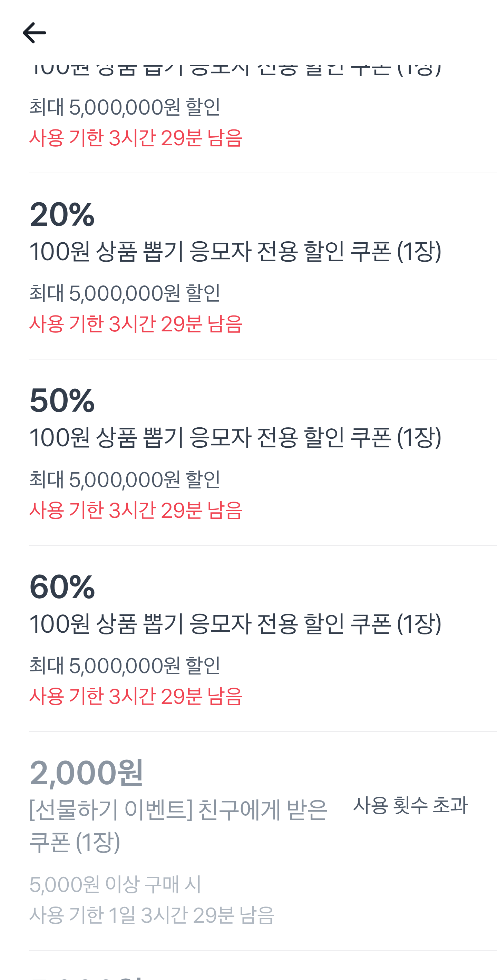Tap the 60% coupon's red expiry notice

point(136,697)
